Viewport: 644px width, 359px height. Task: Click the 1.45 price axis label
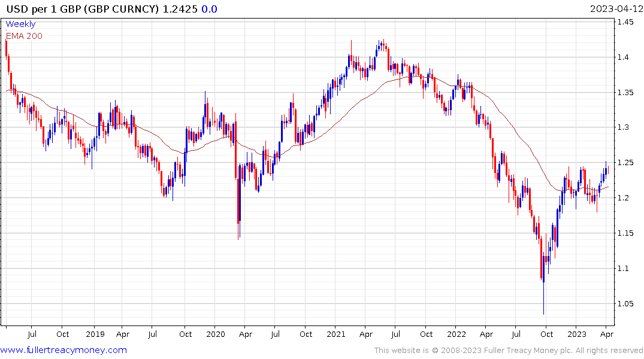(625, 22)
